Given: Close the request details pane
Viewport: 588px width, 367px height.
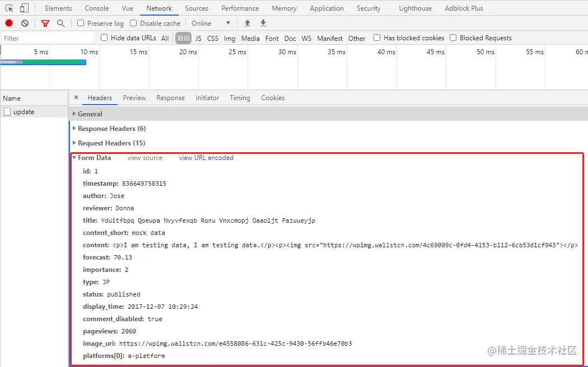Looking at the screenshot, I should tap(76, 97).
